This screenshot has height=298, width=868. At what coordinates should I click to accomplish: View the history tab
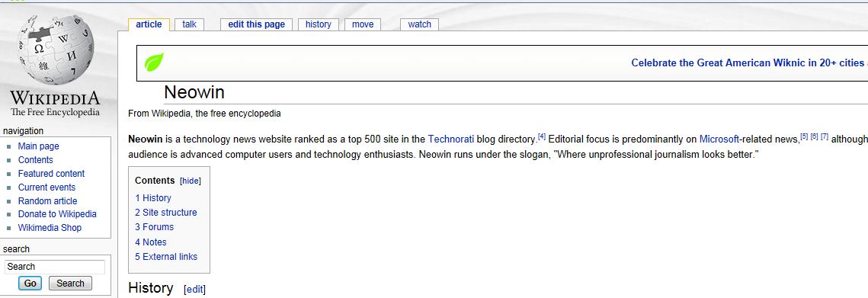319,24
